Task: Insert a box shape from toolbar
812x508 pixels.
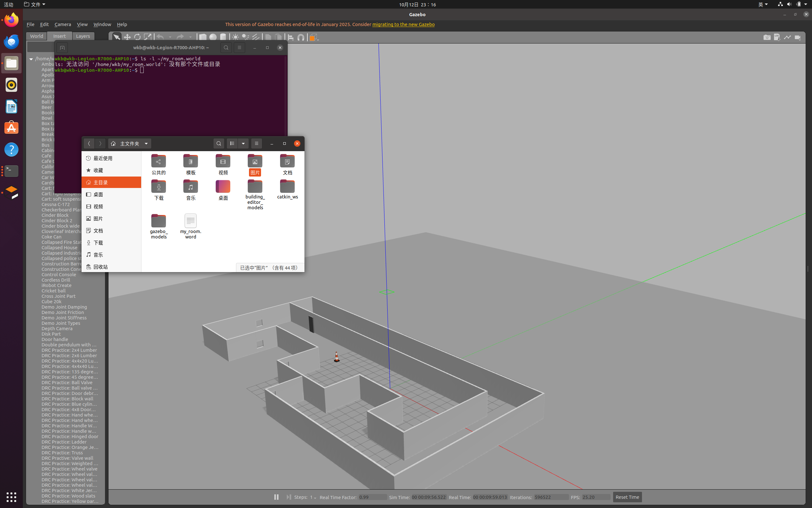Action: (203, 37)
